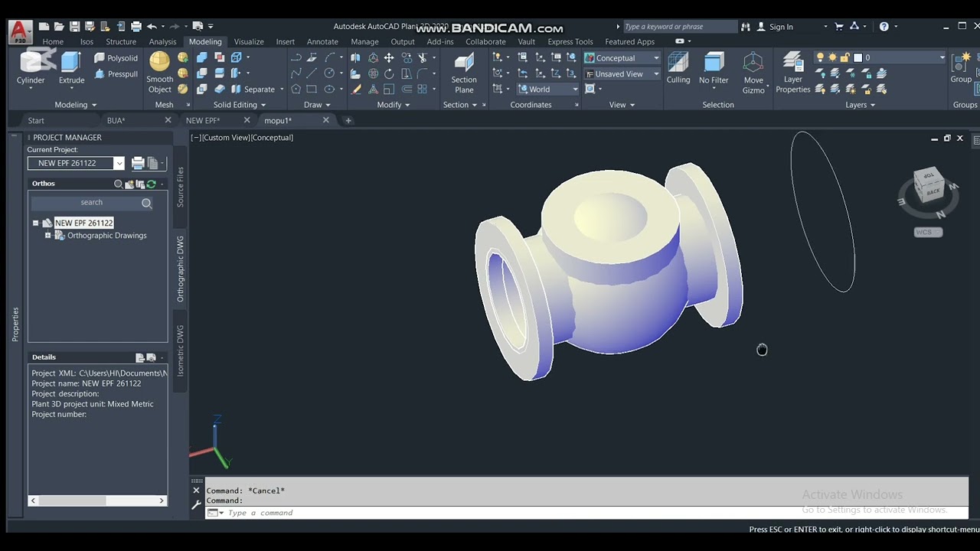Toggle the layer lock padlock icon
This screenshot has height=551, width=980.
point(845,57)
